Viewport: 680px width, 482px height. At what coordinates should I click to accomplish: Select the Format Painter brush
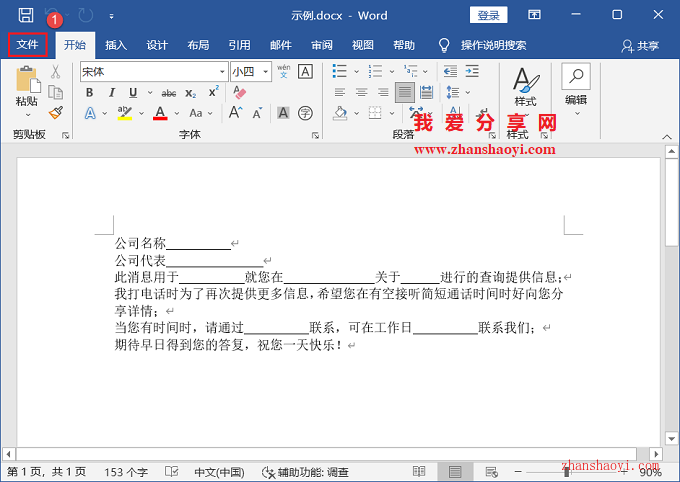coord(56,113)
